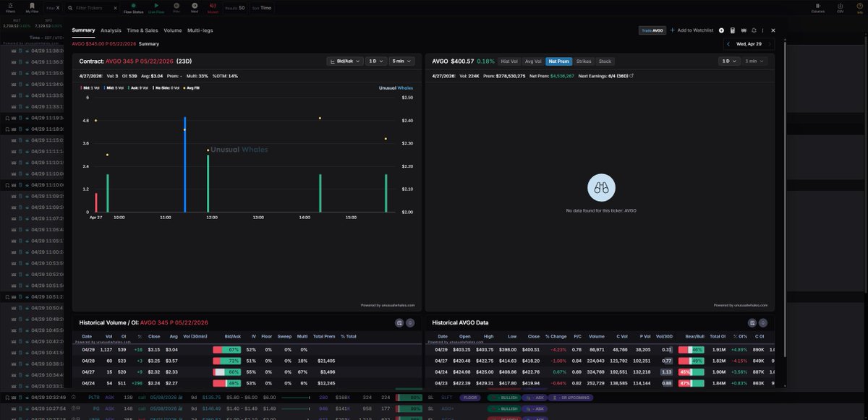Click the Trade AVGO button
868x420 pixels.
[x=652, y=30]
